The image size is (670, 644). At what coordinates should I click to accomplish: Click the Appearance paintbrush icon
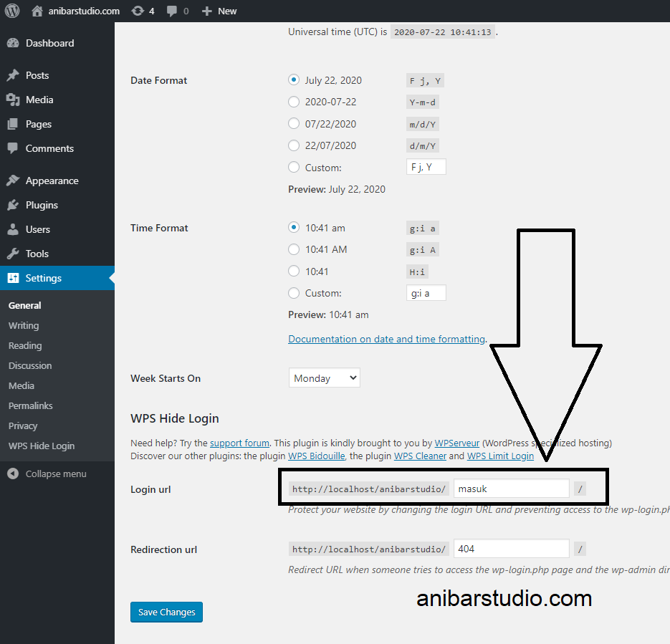13,181
